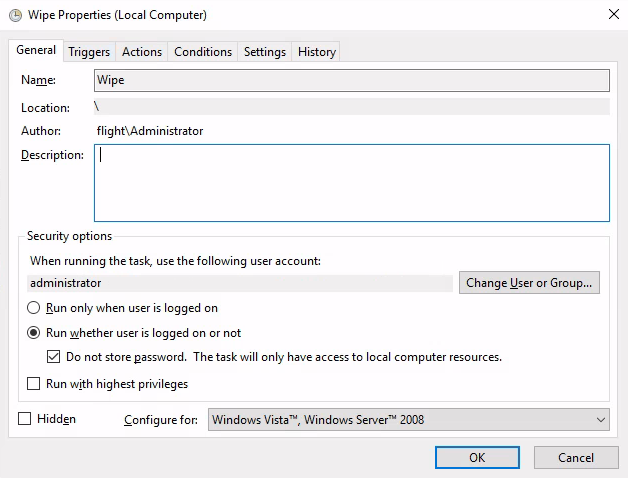Click the Location value backslash
628x478 pixels.
[x=97, y=107]
